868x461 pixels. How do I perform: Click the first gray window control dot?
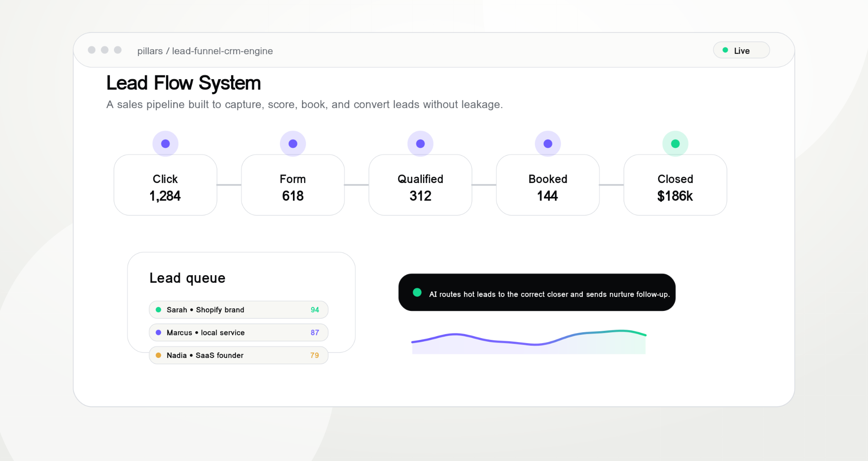click(x=92, y=50)
